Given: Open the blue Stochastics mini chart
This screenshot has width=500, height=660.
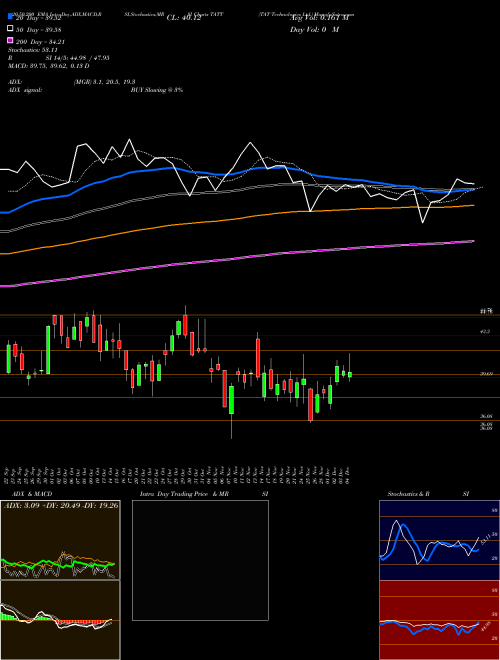Looking at the screenshot, I should click(x=439, y=540).
